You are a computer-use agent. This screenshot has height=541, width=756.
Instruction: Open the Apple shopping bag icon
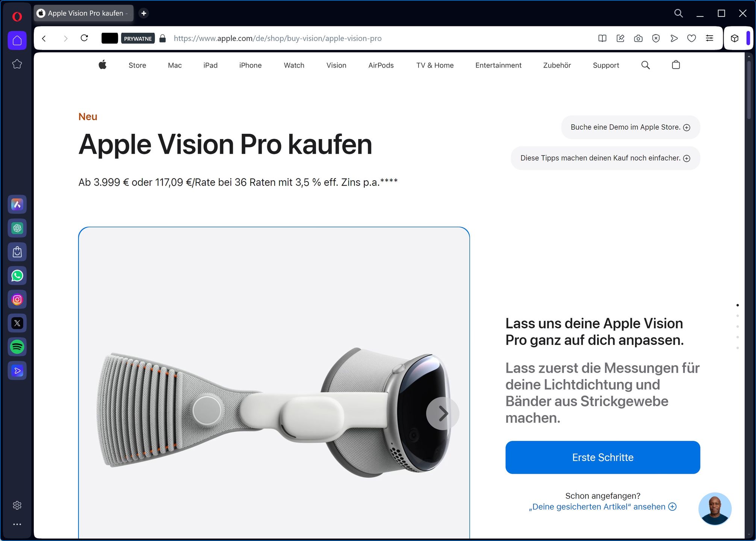coord(676,65)
